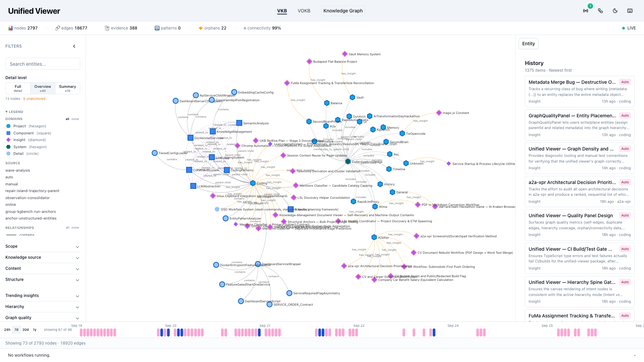Open Metadata Merge Bug history card
Image resolution: width=644 pixels, height=362 pixels.
pos(580,92)
